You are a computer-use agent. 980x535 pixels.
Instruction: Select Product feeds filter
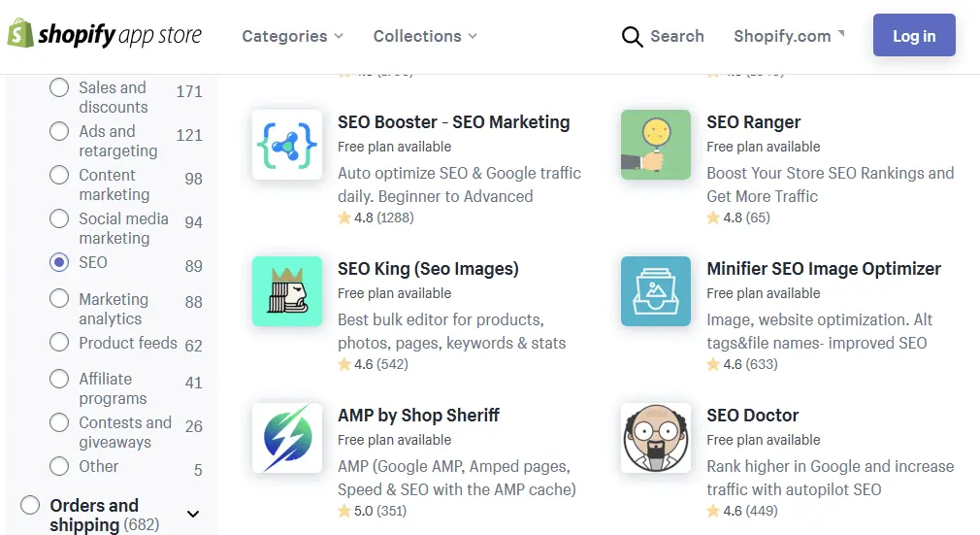[x=59, y=343]
